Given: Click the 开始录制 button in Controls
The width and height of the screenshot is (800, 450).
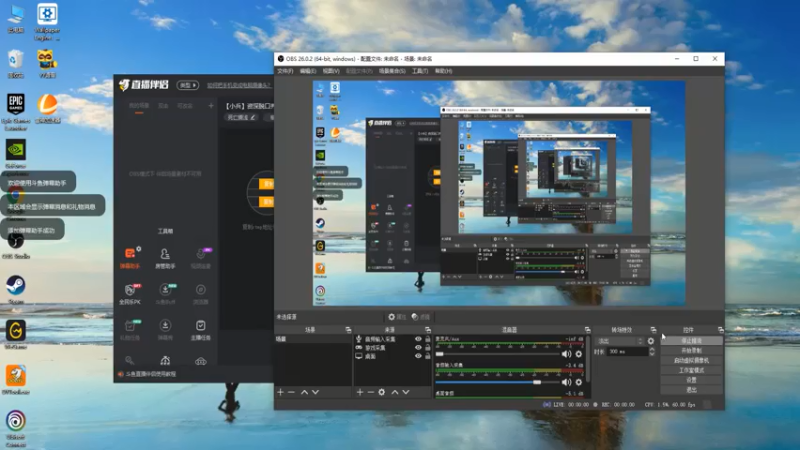Looking at the screenshot, I should [691, 351].
